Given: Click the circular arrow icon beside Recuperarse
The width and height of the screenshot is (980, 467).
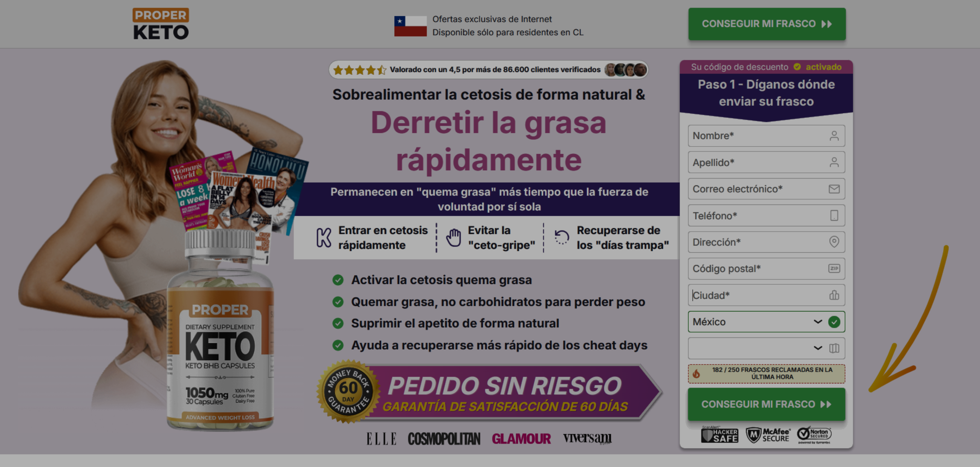Looking at the screenshot, I should (x=562, y=237).
